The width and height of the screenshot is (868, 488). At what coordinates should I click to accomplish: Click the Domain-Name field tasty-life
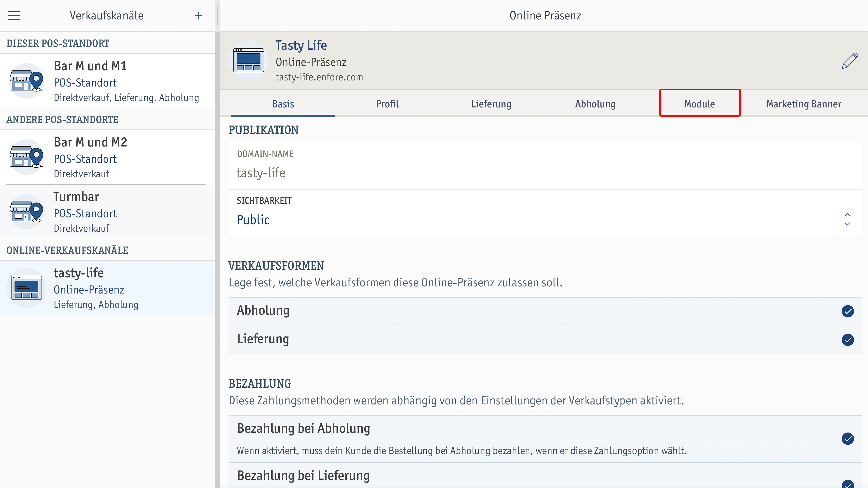[545, 166]
